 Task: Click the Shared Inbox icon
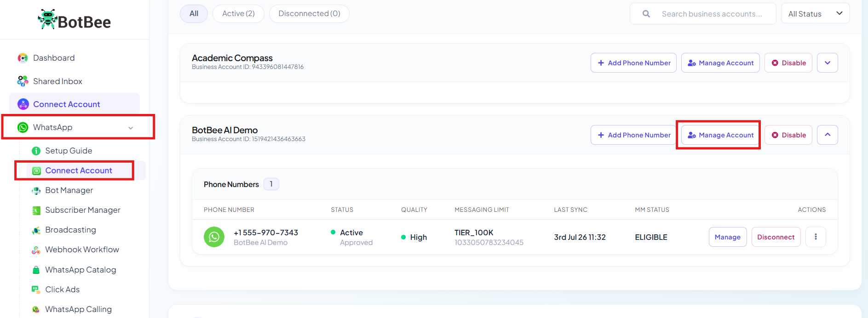23,81
